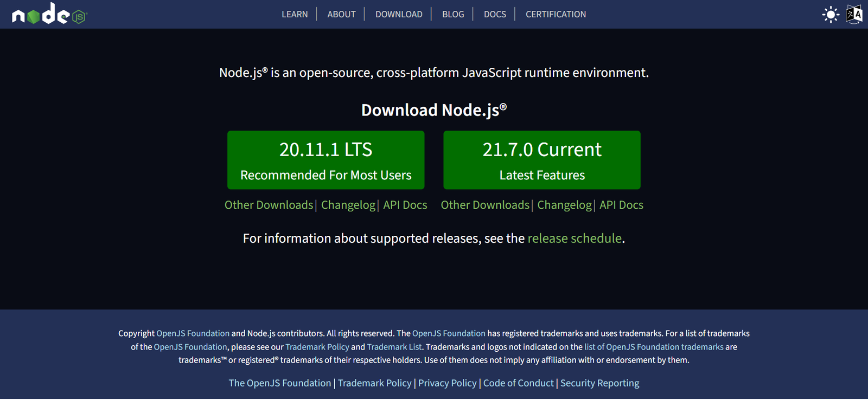
Task: Open the Trademark List link
Action: point(394,347)
